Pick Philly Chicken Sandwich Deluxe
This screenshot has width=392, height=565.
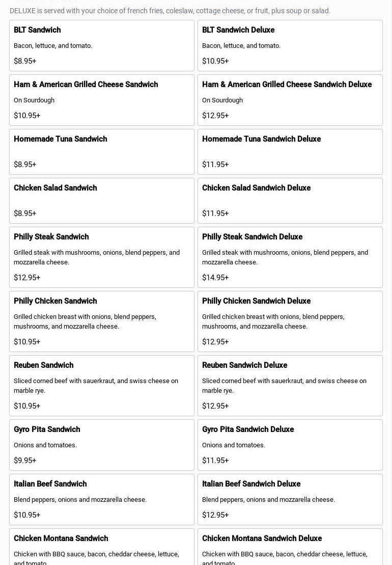[290, 321]
